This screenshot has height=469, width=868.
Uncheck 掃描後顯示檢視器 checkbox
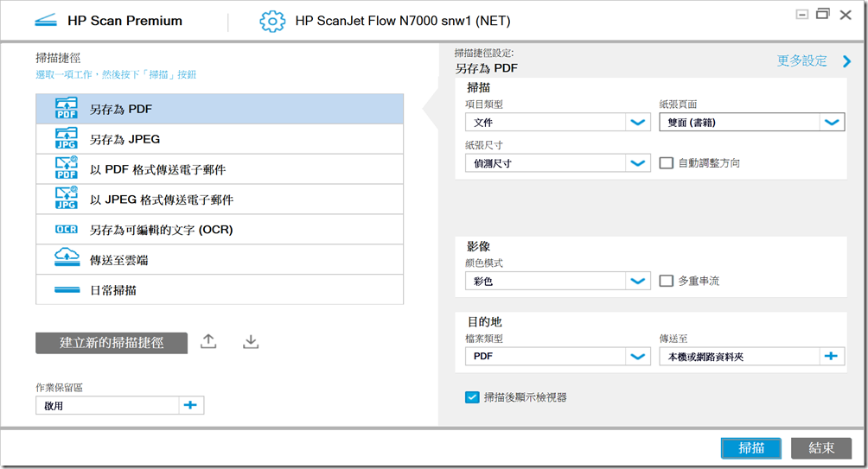472,397
